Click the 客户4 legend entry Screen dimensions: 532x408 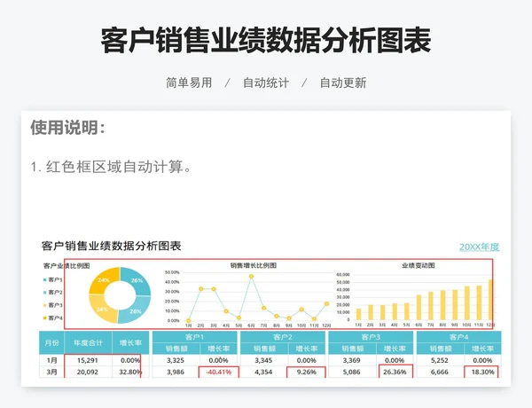(x=53, y=318)
